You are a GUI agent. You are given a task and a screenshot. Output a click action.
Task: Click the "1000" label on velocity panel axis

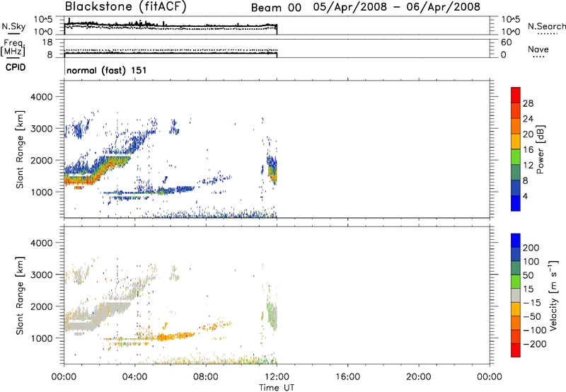pyautogui.click(x=41, y=338)
